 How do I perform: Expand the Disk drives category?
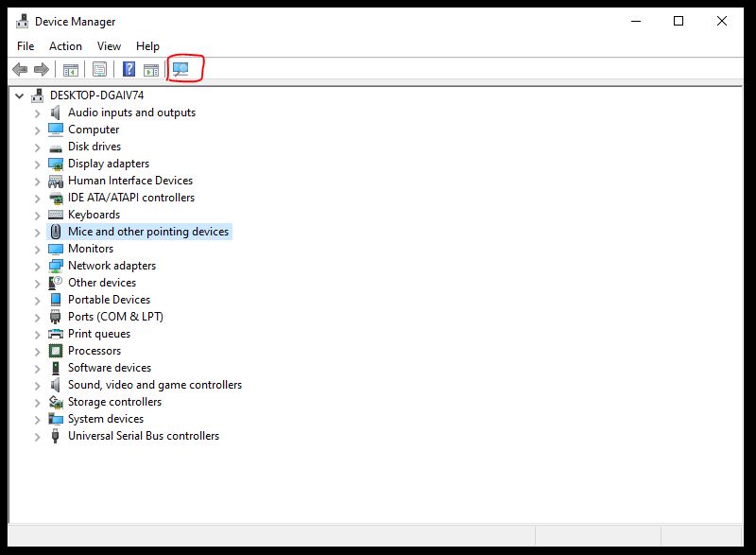(37, 147)
